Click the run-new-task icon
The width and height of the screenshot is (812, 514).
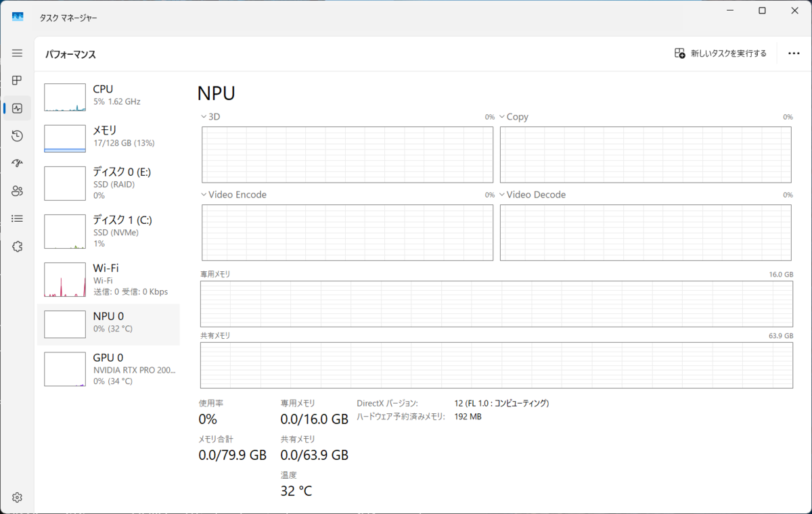679,53
